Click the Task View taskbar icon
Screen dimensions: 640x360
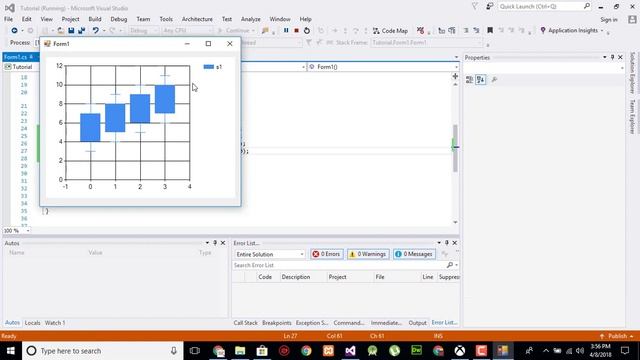click(195, 351)
